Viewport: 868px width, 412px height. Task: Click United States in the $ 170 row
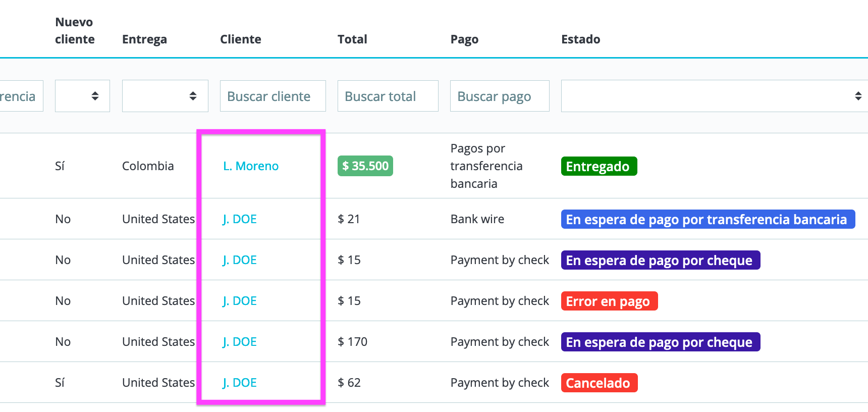tap(158, 342)
